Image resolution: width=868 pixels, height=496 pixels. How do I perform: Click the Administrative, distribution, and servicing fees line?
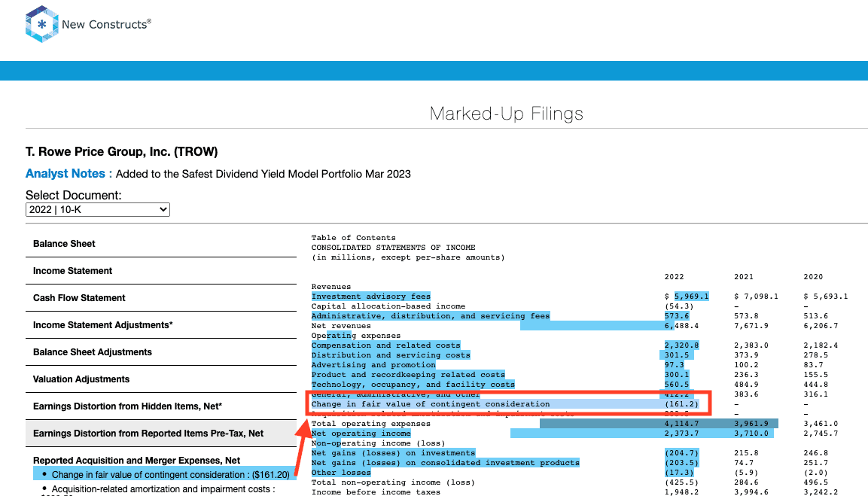pyautogui.click(x=430, y=316)
